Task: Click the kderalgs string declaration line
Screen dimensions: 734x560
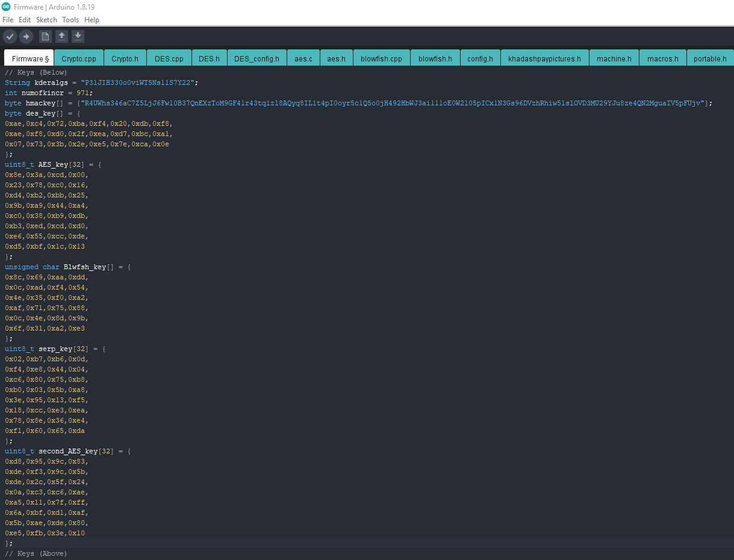Action: pos(101,82)
